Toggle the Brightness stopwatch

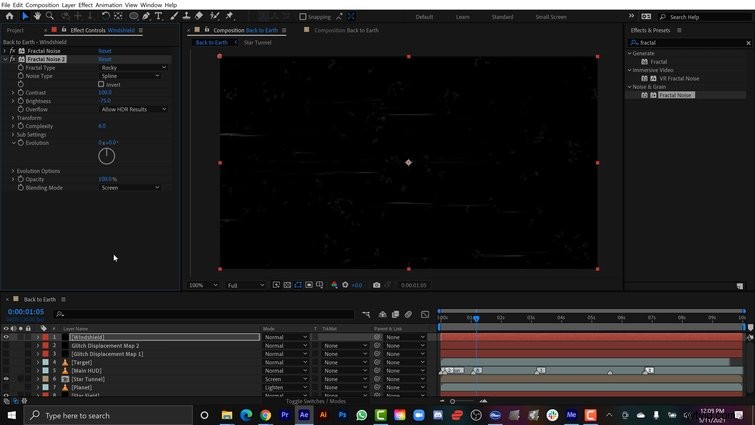(x=21, y=101)
